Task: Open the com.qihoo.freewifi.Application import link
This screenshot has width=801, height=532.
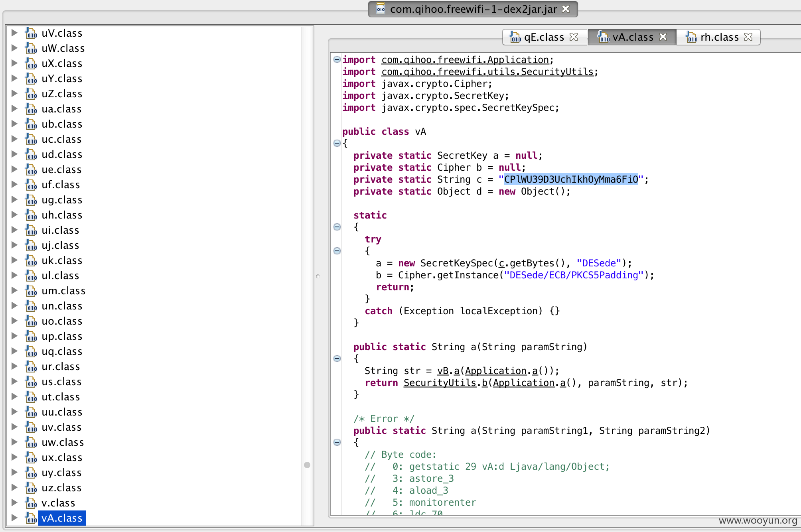Action: (x=465, y=60)
